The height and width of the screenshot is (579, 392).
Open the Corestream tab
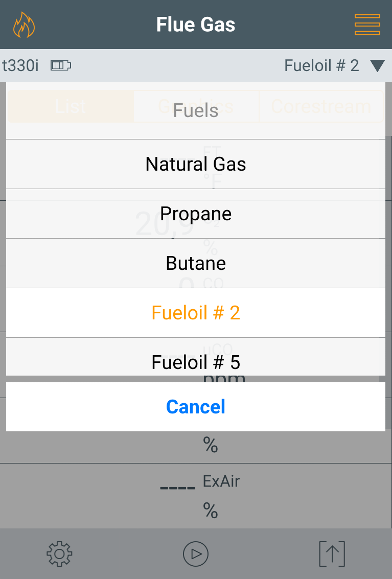(x=321, y=106)
